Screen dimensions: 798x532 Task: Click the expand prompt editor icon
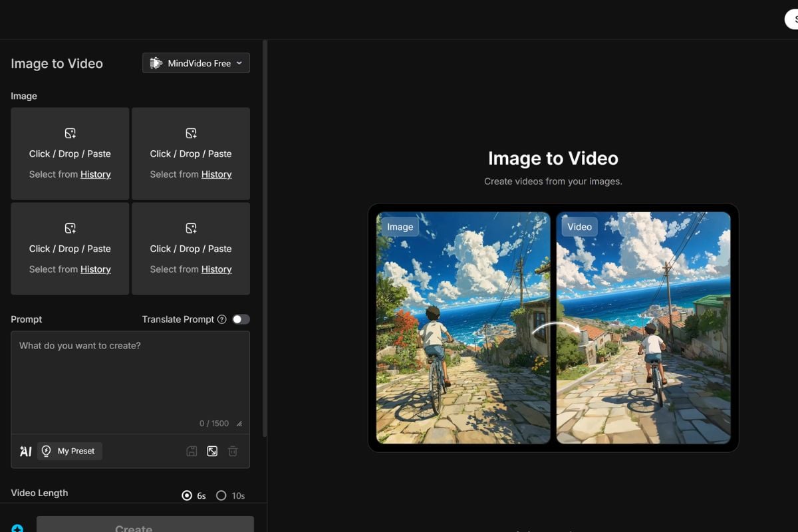(x=212, y=451)
